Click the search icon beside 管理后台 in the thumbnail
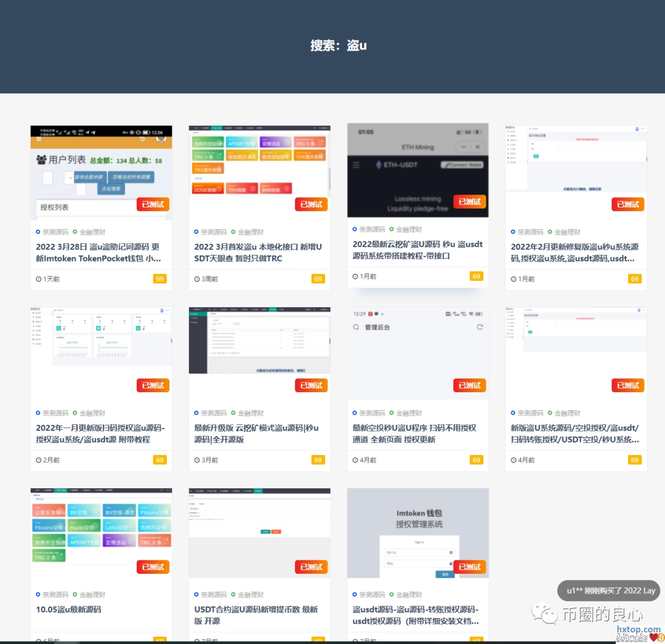Viewport: 665px width, 644px height. pos(356,328)
